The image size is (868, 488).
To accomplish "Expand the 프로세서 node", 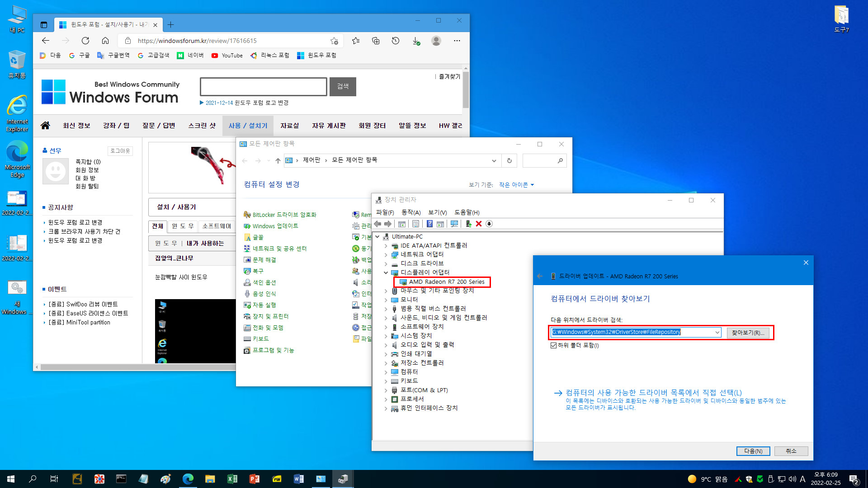I will click(x=386, y=399).
